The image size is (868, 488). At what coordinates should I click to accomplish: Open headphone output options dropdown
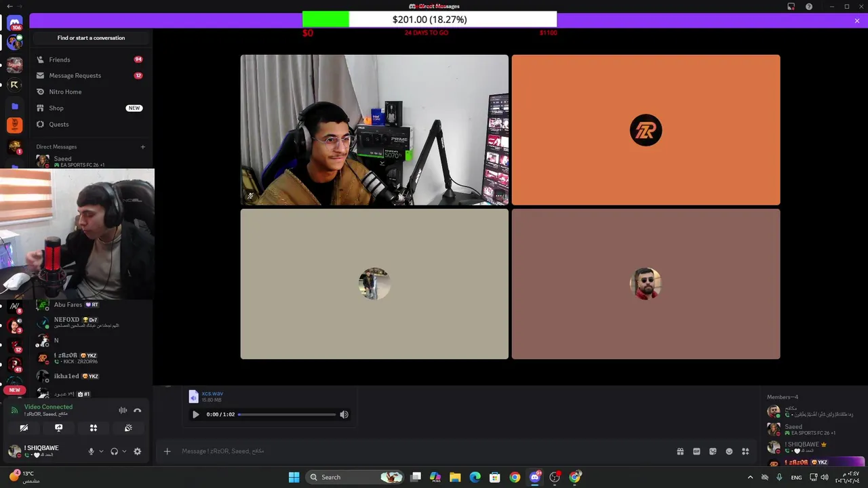tap(123, 451)
